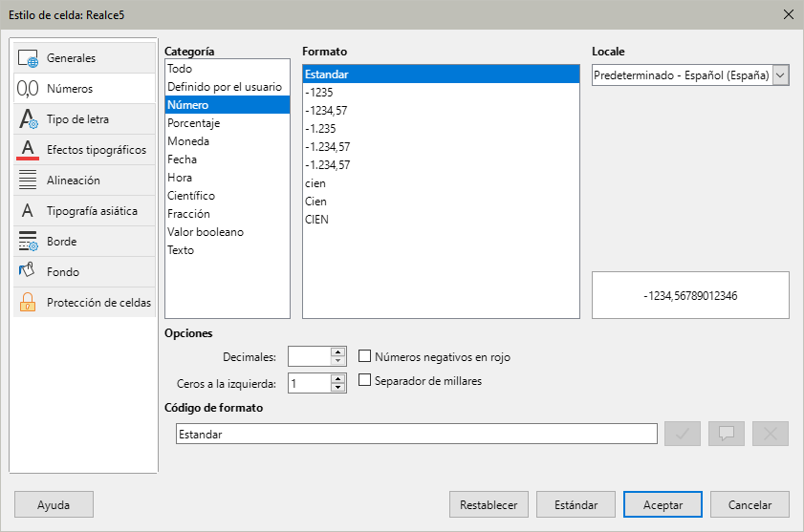Click the Tipo de letra icon

tap(29, 119)
